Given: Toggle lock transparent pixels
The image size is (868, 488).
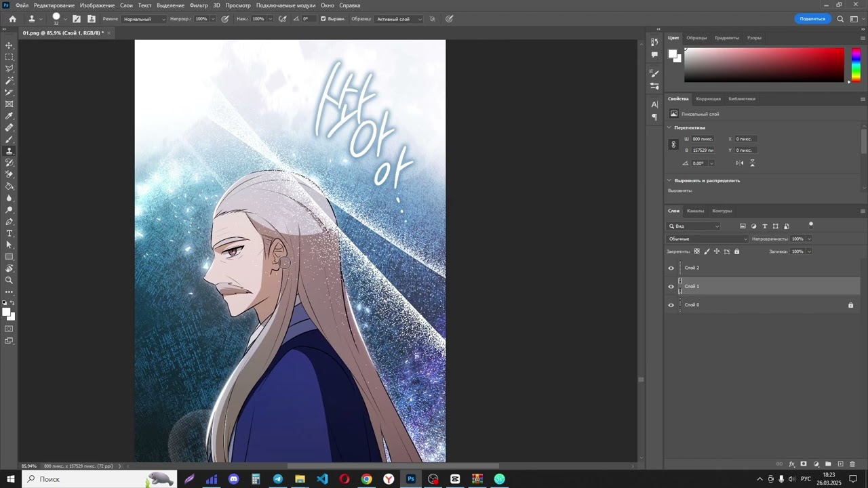Looking at the screenshot, I should pos(696,251).
